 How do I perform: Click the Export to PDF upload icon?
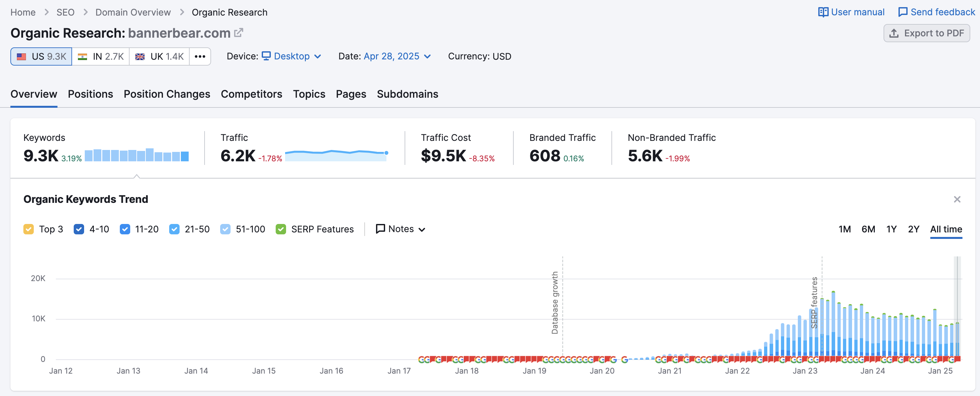894,33
